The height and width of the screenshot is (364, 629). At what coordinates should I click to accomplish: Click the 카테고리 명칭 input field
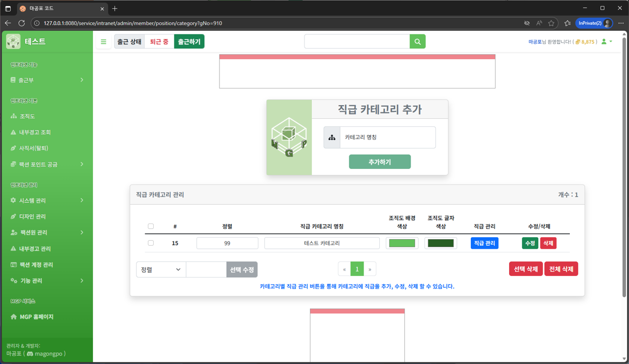pos(387,137)
